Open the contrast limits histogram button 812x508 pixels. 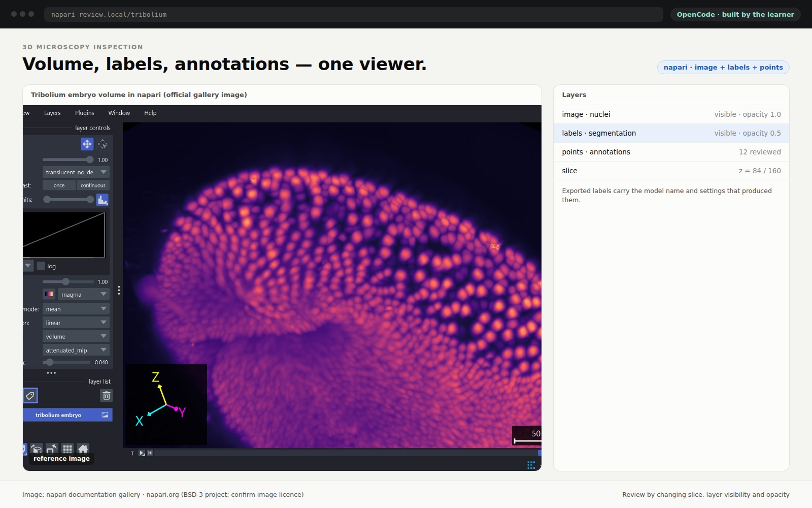[103, 200]
